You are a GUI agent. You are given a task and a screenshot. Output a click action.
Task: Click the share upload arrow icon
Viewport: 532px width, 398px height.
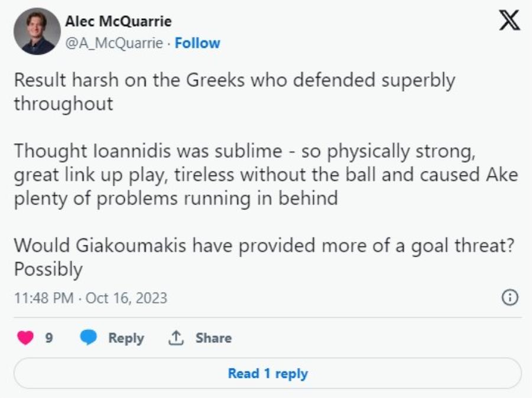[x=176, y=338]
